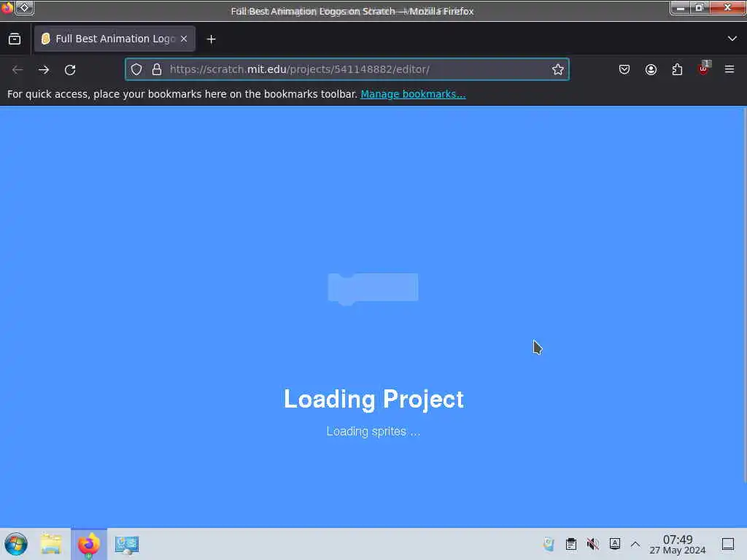This screenshot has width=747, height=560.
Task: Click the Loading sprites status text
Action: 373,432
